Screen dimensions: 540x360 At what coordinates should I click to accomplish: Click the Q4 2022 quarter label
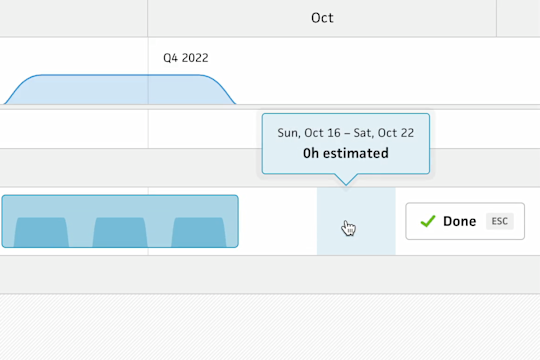click(x=186, y=58)
